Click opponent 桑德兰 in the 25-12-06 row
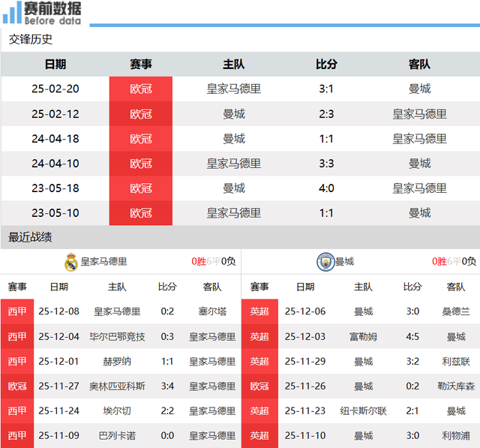This screenshot has width=480, height=448. click(456, 311)
